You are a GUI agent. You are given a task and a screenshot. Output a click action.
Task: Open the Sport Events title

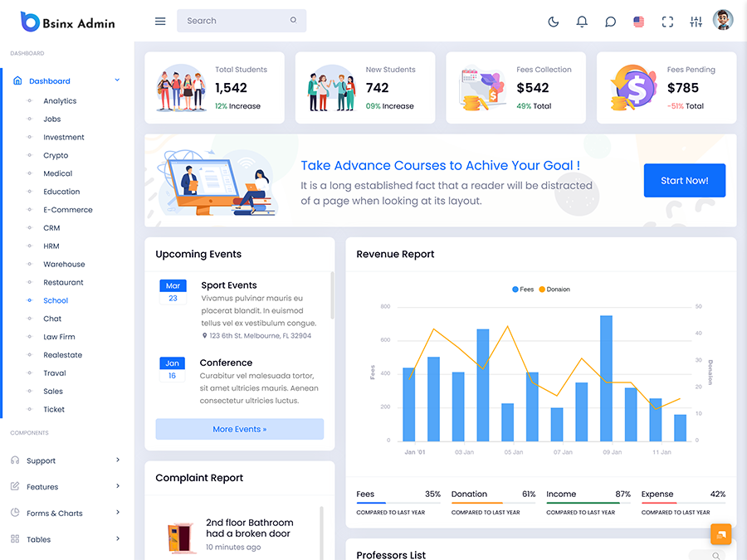pos(229,285)
